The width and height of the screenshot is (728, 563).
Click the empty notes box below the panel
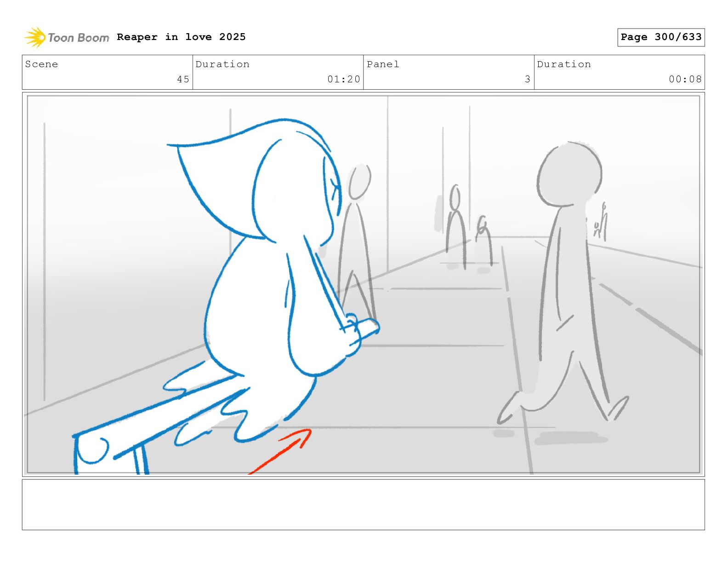[364, 505]
